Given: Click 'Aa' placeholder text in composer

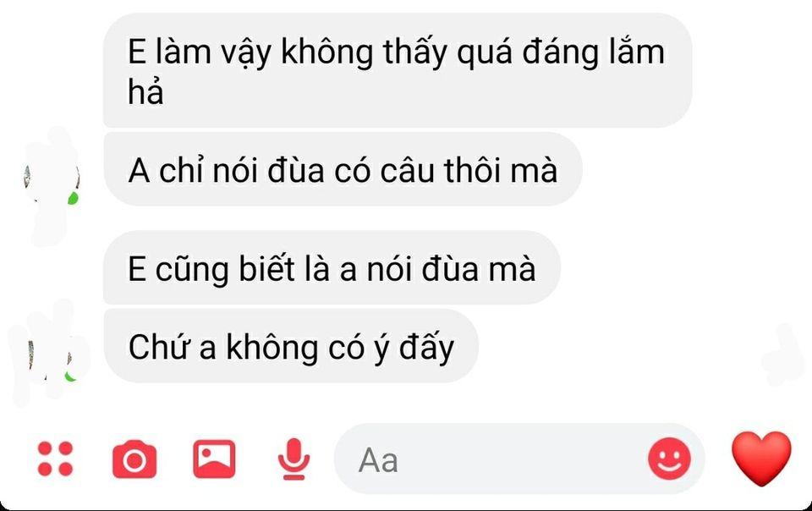Looking at the screenshot, I should point(378,459).
